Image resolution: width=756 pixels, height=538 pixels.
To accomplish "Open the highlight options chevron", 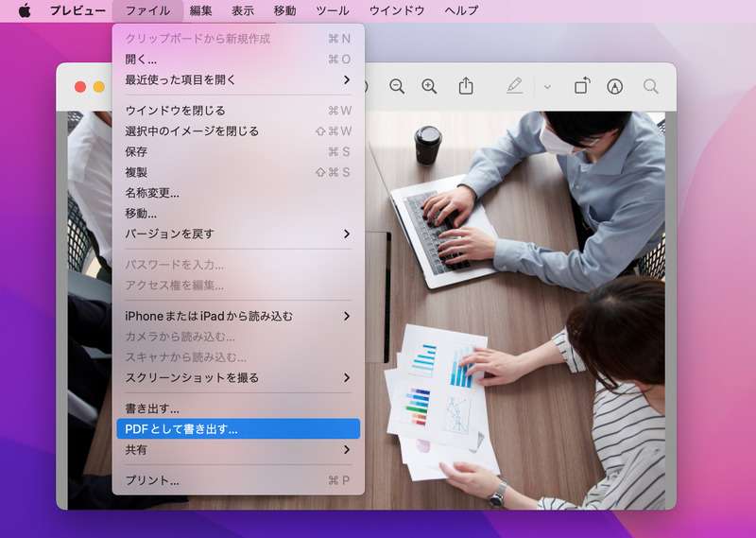I will (x=547, y=87).
